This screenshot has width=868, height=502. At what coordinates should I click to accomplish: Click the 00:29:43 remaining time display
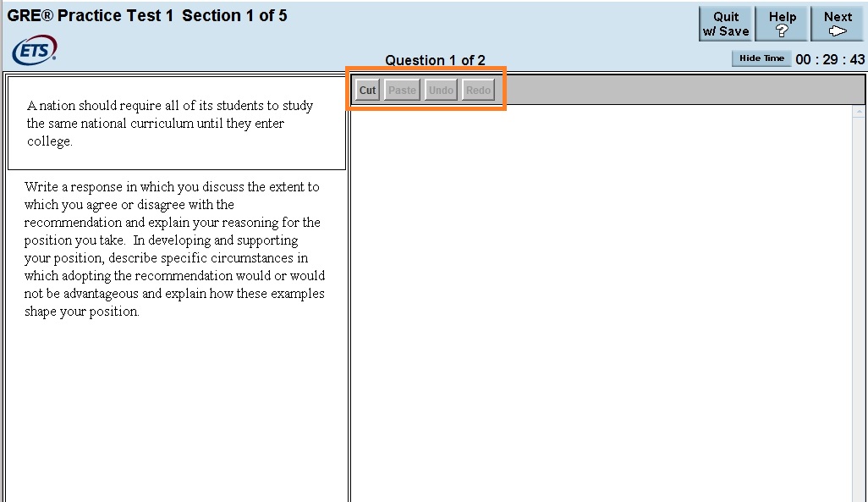[x=830, y=59]
